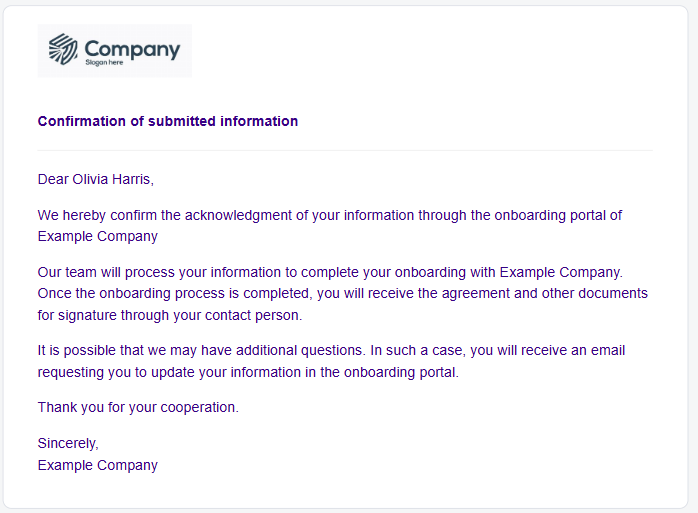Viewport: 698px width, 513px height.
Task: Click the "Sincerely," closing line
Action: pos(68,443)
